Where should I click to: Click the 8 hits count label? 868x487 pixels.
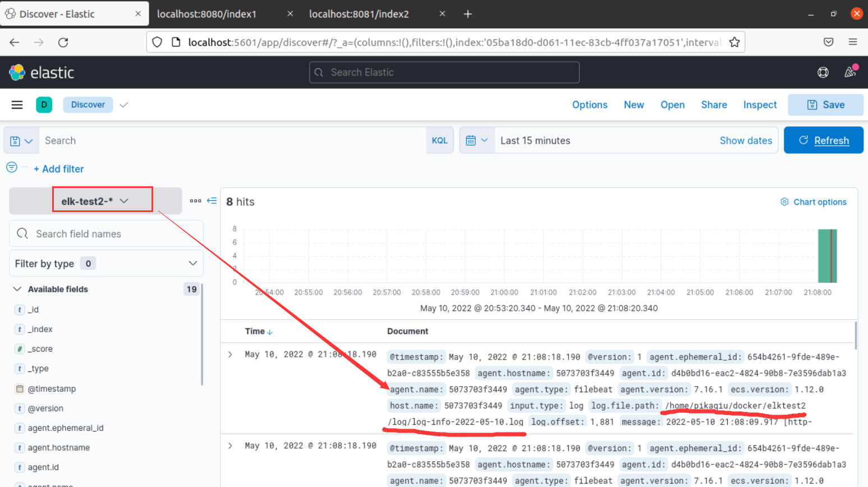tap(240, 202)
